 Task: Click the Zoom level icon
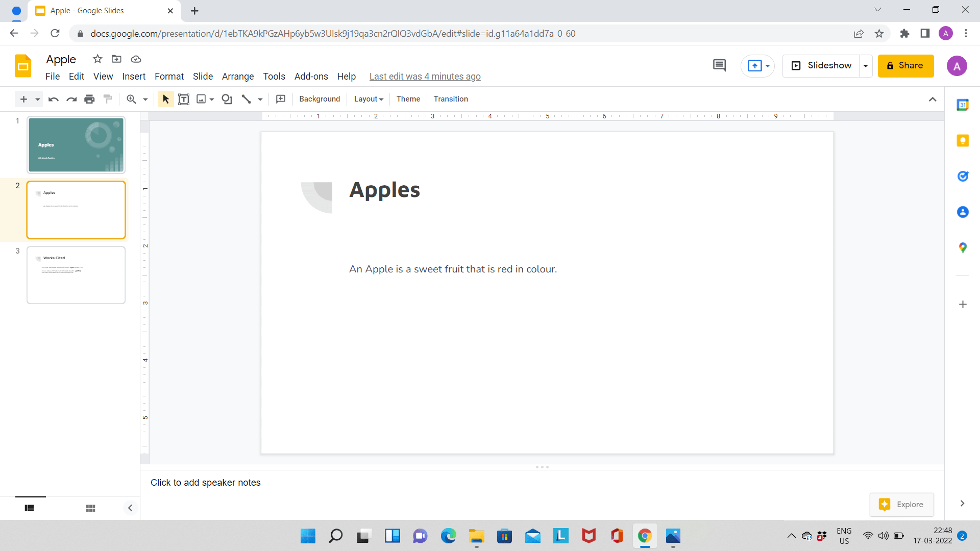(132, 99)
